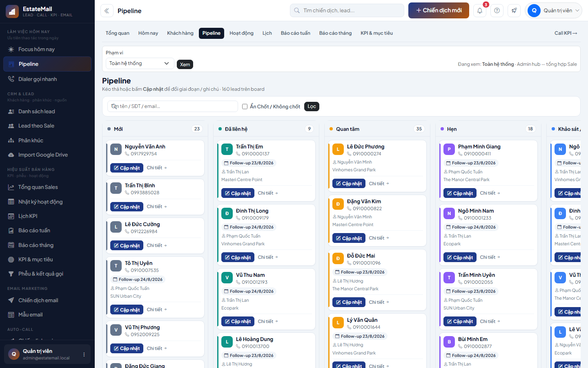The width and height of the screenshot is (588, 368).
Task: Collapse sidebar with double-chevron button
Action: coord(107,11)
